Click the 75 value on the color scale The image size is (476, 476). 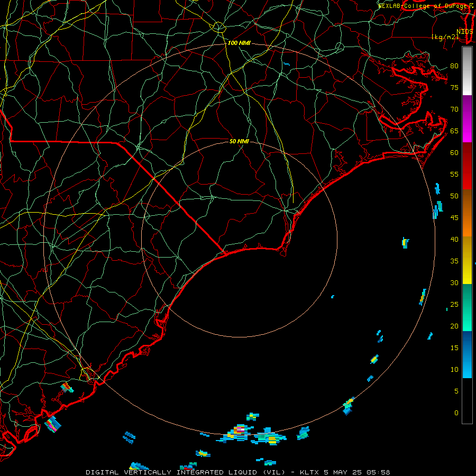click(x=454, y=88)
